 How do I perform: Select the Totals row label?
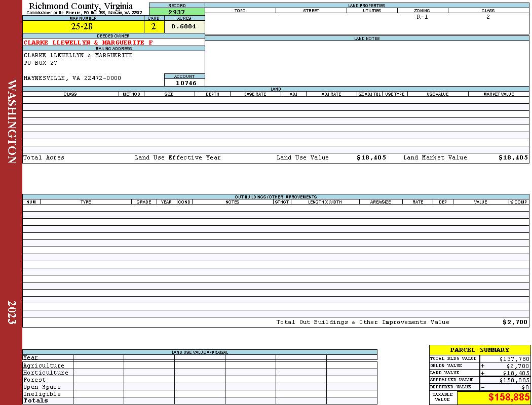[35, 400]
